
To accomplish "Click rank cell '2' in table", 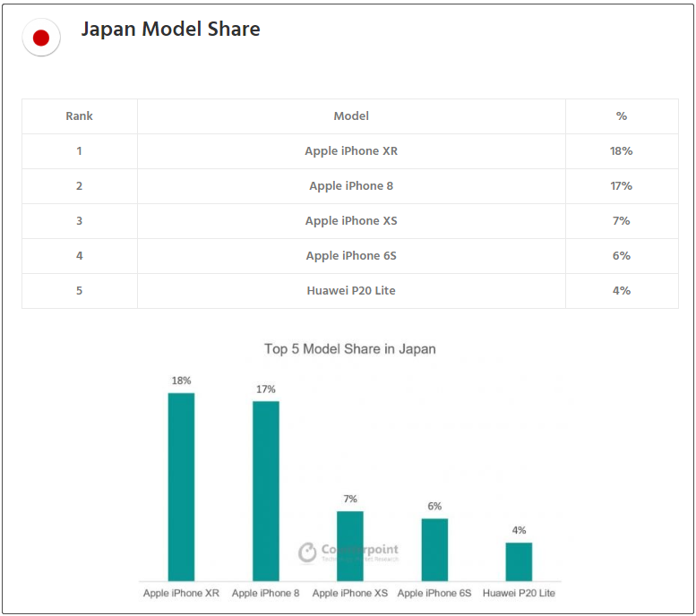I will (80, 186).
